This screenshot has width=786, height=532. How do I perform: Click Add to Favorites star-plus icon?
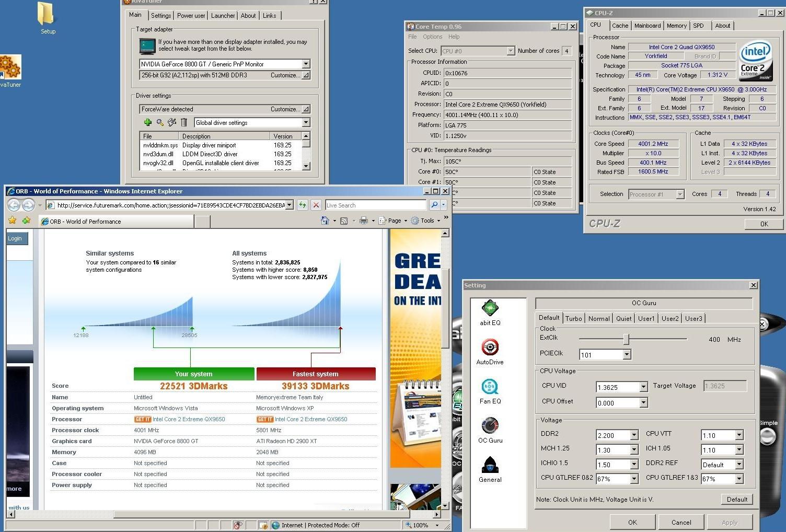click(x=26, y=221)
